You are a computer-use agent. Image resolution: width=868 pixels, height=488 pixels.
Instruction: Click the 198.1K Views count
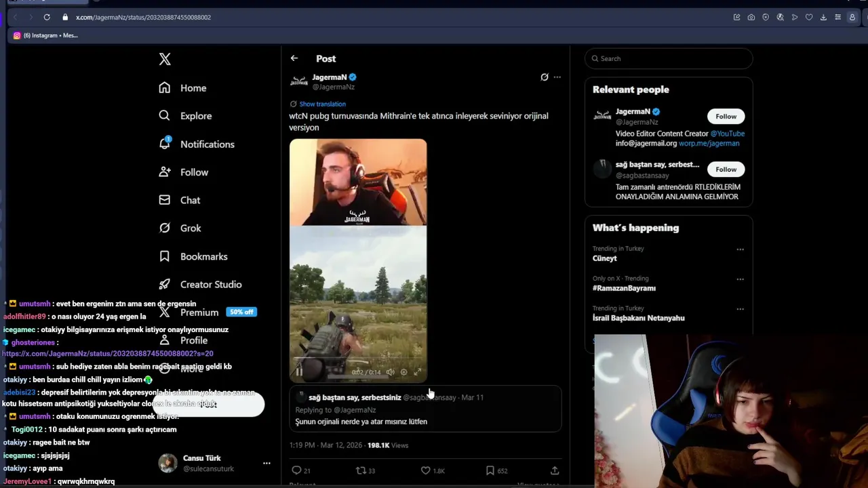388,445
